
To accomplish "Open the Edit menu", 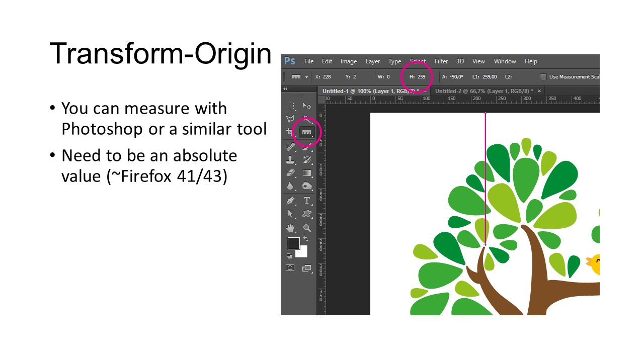I will point(327,61).
